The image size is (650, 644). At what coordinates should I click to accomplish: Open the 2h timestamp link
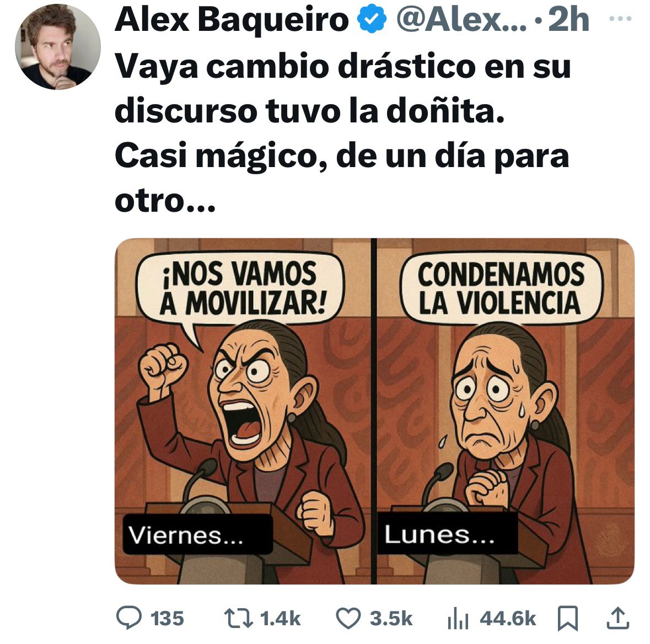click(x=568, y=19)
